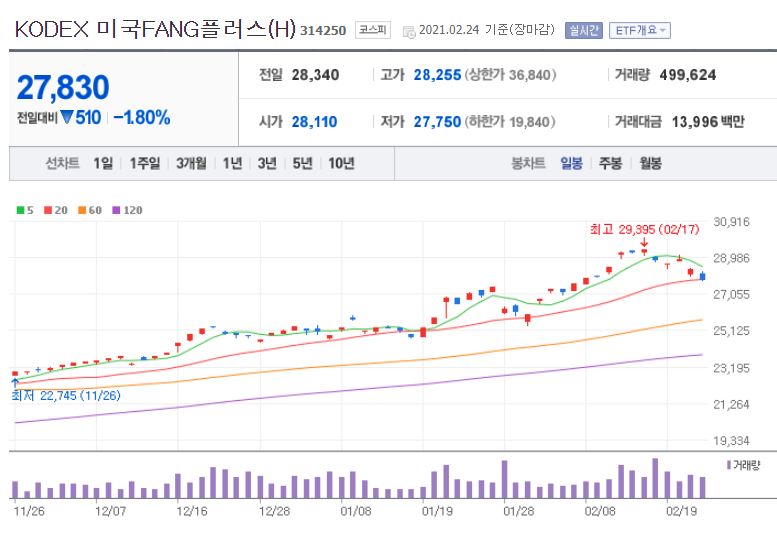This screenshot has width=777, height=533.
Task: Click the 최저 22,745 (11/26) marker
Action: click(x=66, y=395)
